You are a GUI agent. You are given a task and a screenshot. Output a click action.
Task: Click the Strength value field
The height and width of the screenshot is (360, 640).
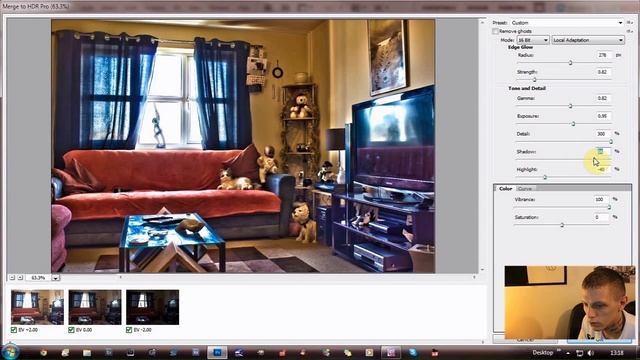point(603,72)
